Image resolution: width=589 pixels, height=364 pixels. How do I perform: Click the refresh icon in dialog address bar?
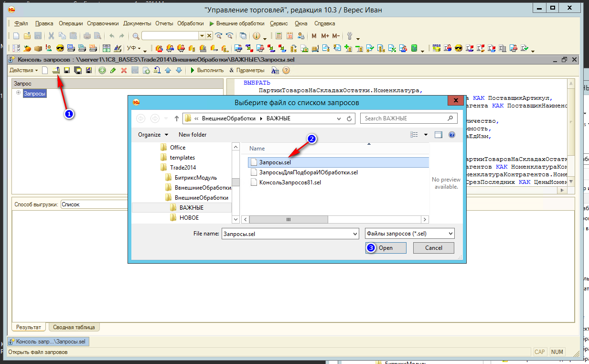350,118
